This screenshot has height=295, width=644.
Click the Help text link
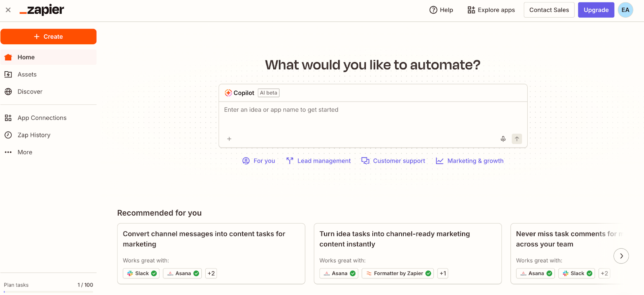[x=446, y=10]
